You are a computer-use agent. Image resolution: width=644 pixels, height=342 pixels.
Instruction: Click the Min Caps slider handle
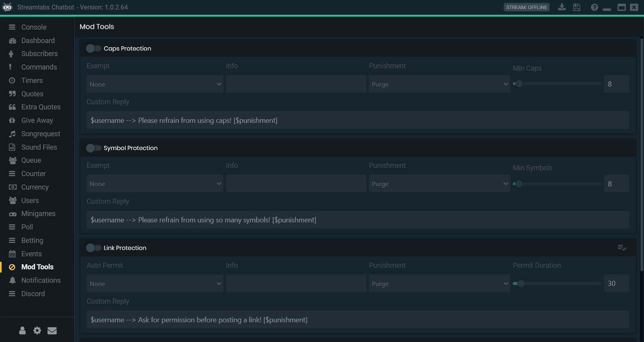[519, 84]
